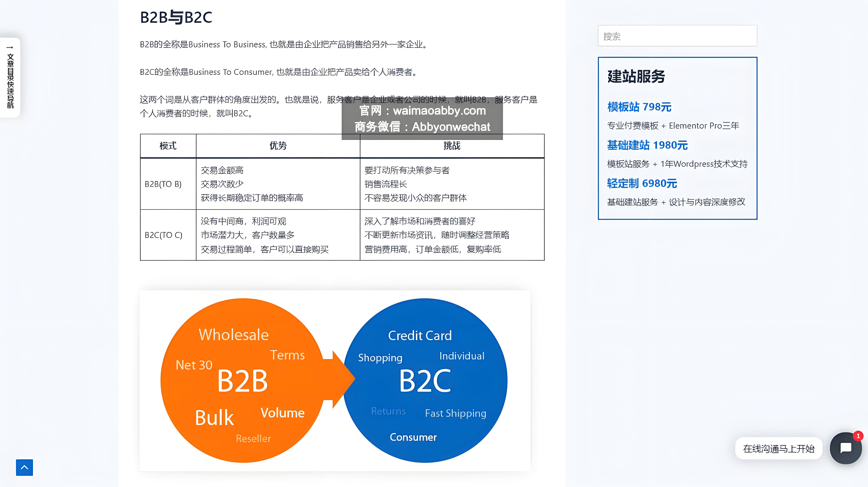Click the scroll-to-top arrow button

24,467
